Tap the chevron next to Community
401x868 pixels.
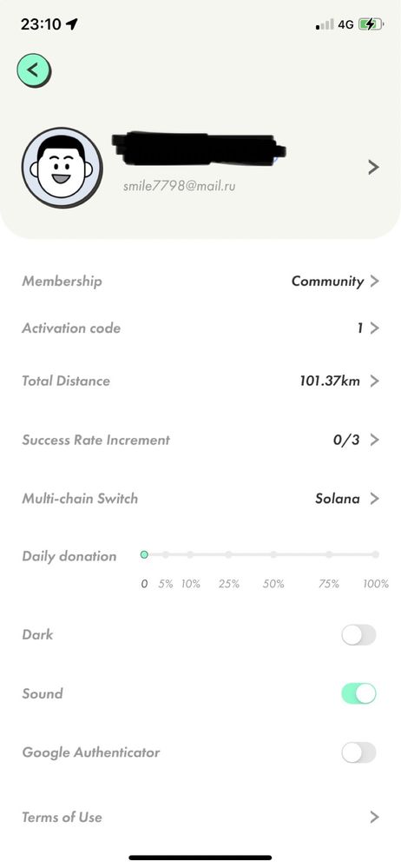tap(374, 282)
